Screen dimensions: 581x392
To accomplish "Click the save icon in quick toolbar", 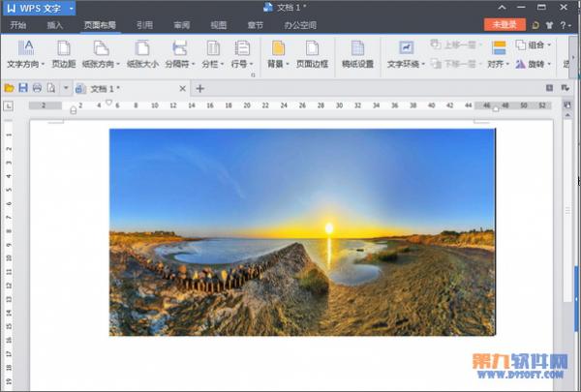I will click(x=23, y=88).
